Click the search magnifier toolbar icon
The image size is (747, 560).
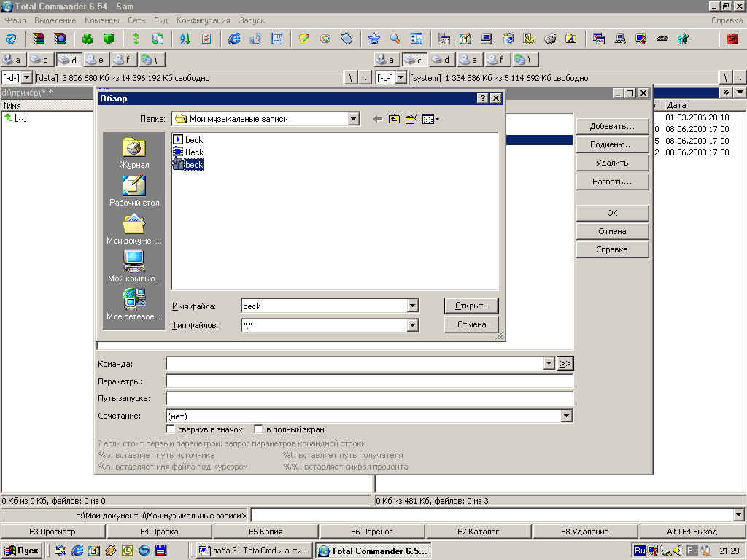tap(395, 39)
